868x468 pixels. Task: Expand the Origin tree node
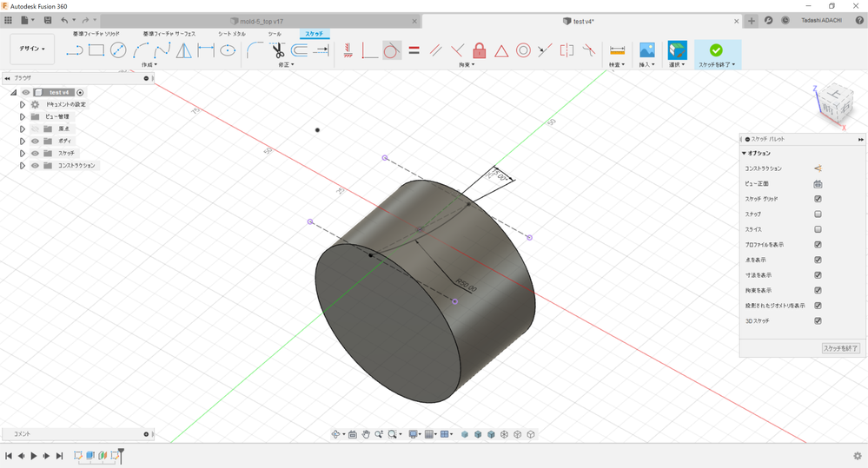click(x=22, y=129)
